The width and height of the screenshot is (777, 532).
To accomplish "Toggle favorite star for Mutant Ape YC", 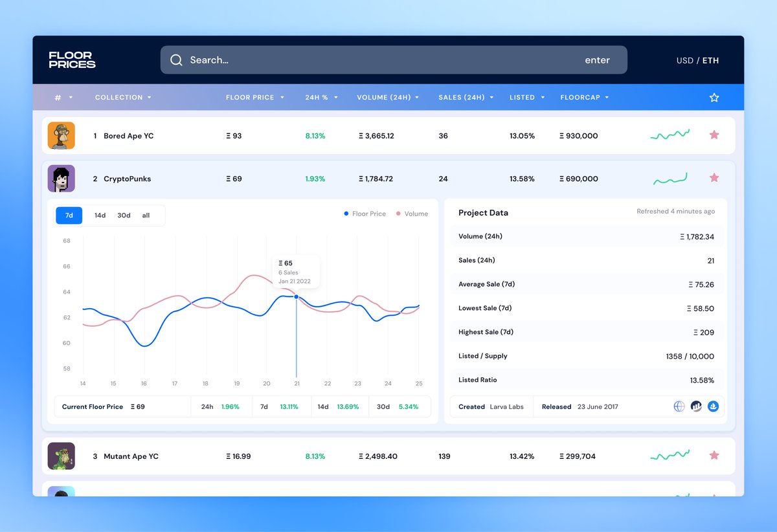I will tap(714, 455).
